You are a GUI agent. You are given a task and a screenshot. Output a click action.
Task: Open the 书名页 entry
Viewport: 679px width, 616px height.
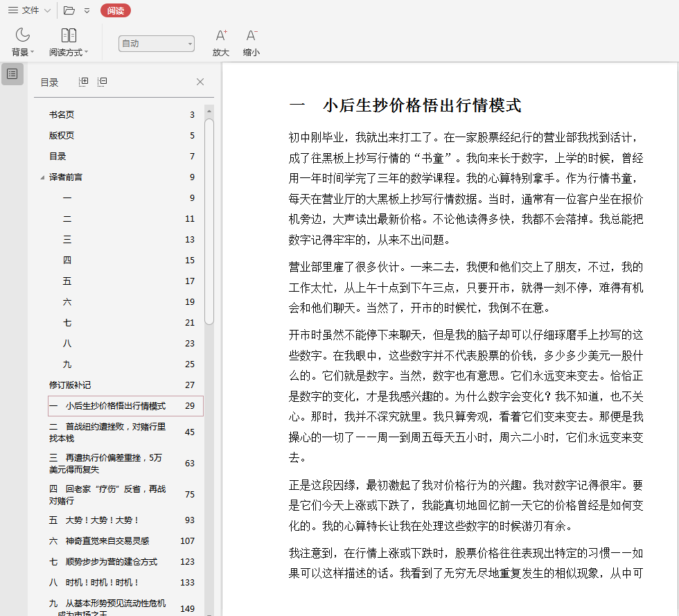click(61, 115)
